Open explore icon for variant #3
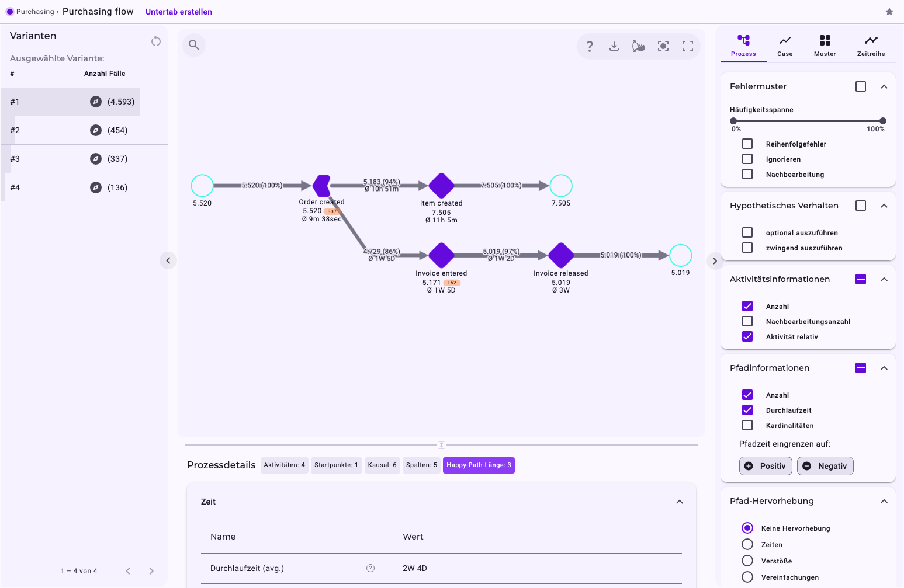 pyautogui.click(x=96, y=159)
